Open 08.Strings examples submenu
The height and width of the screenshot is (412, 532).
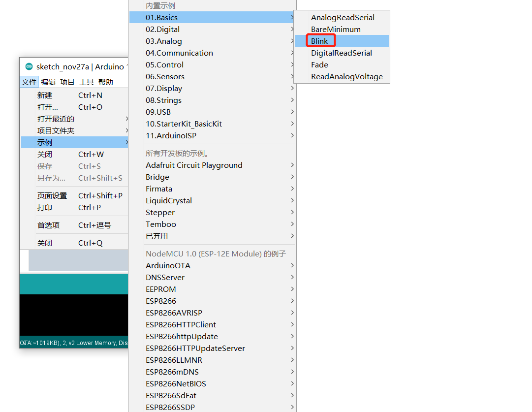coord(212,100)
